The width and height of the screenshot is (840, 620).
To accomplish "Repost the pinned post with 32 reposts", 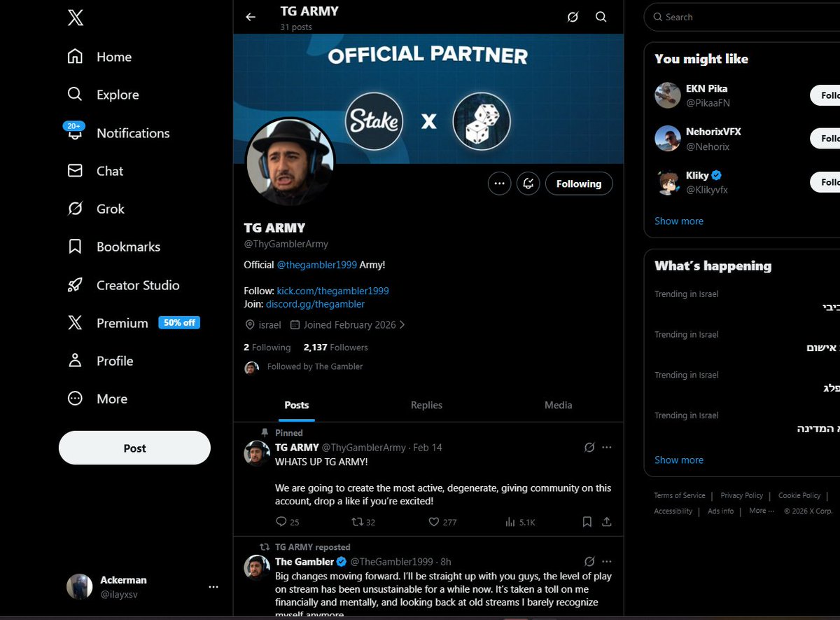I will tap(363, 522).
